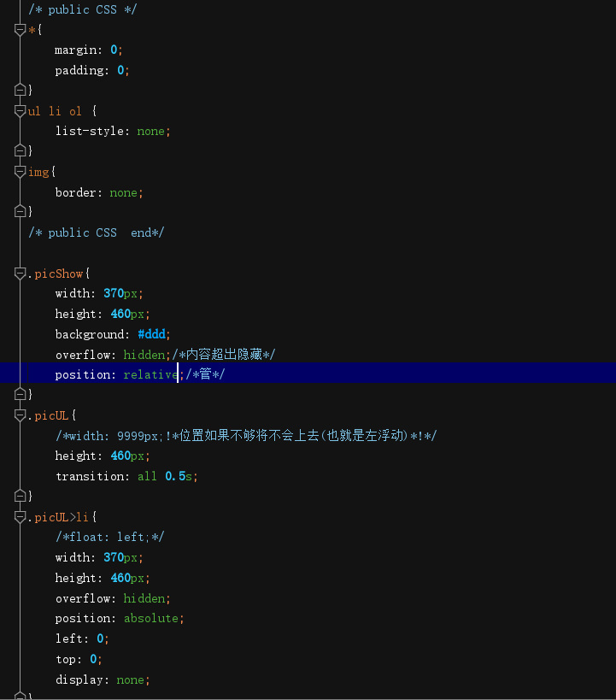
Task: Click fold end marker after 'position: relative'
Action: [21, 394]
